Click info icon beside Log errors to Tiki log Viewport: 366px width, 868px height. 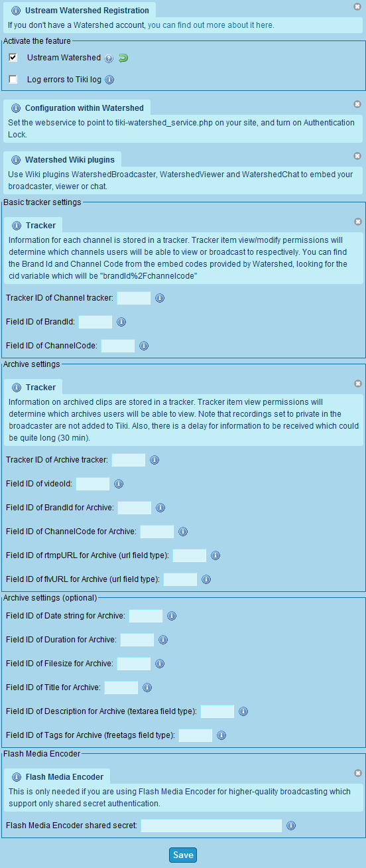point(110,80)
